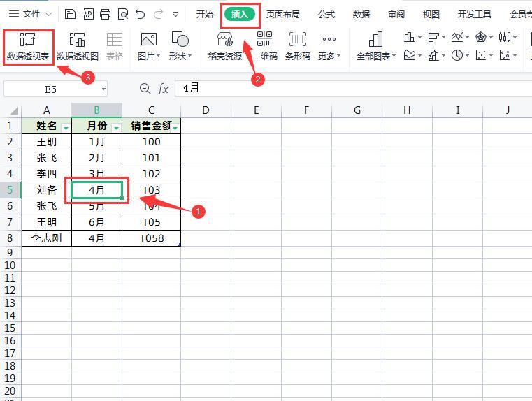Switch to the 插入 tab
Viewport: 532px width, 401px height.
[x=240, y=14]
